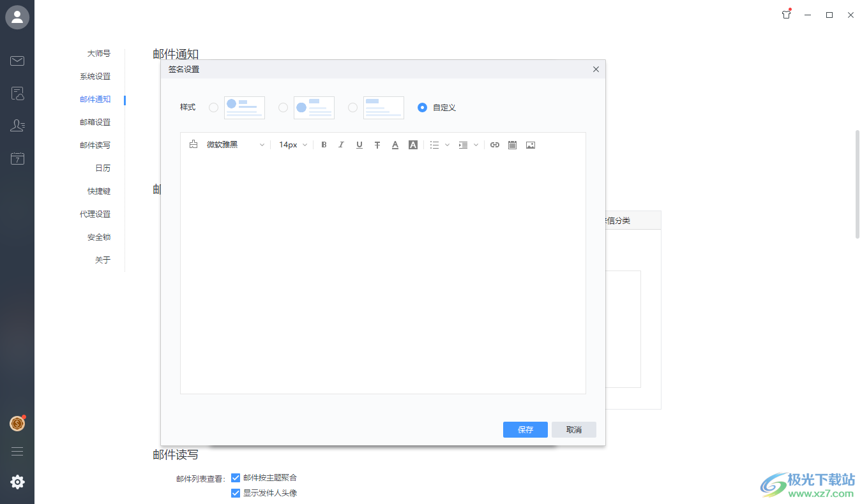Minimize the mail application window
The image size is (862, 504).
pyautogui.click(x=808, y=15)
